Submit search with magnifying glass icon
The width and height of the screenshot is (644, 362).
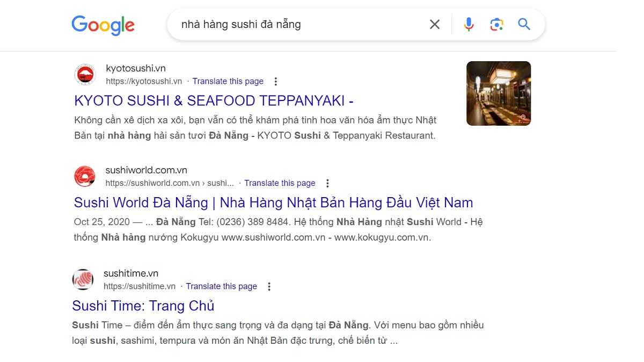coord(524,24)
